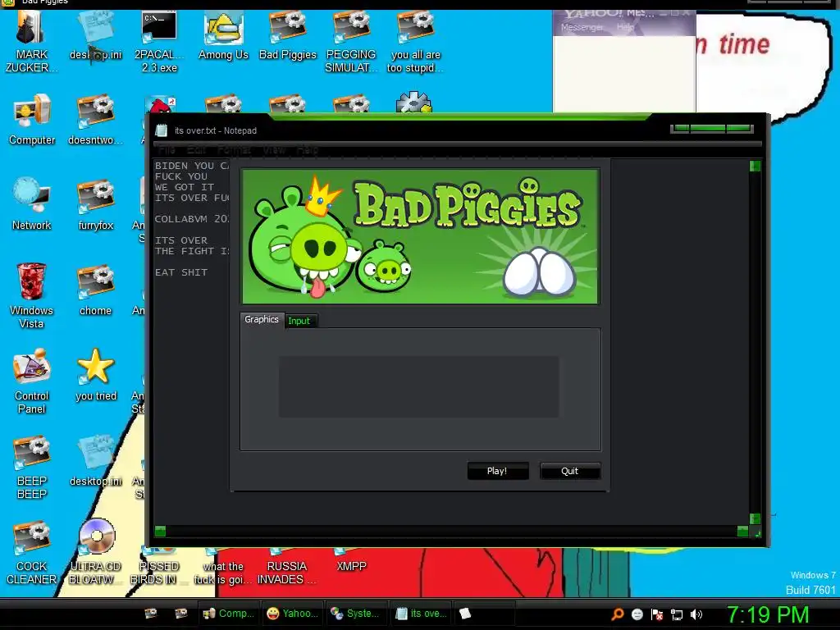Select the XMPP desktop icon
The height and width of the screenshot is (630, 840).
[x=351, y=560]
